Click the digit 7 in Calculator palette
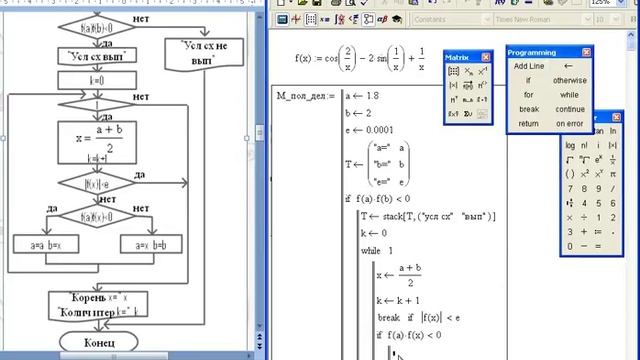Image resolution: width=640 pixels, height=360 pixels. 570,189
